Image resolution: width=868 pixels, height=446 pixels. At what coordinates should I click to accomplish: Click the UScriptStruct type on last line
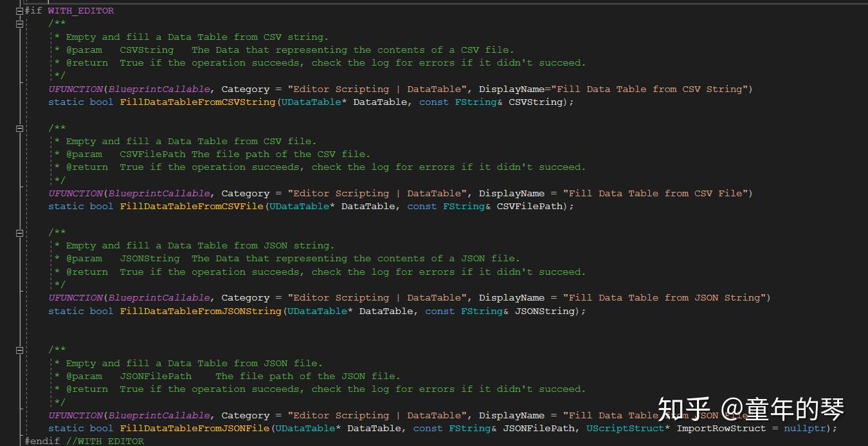point(625,428)
